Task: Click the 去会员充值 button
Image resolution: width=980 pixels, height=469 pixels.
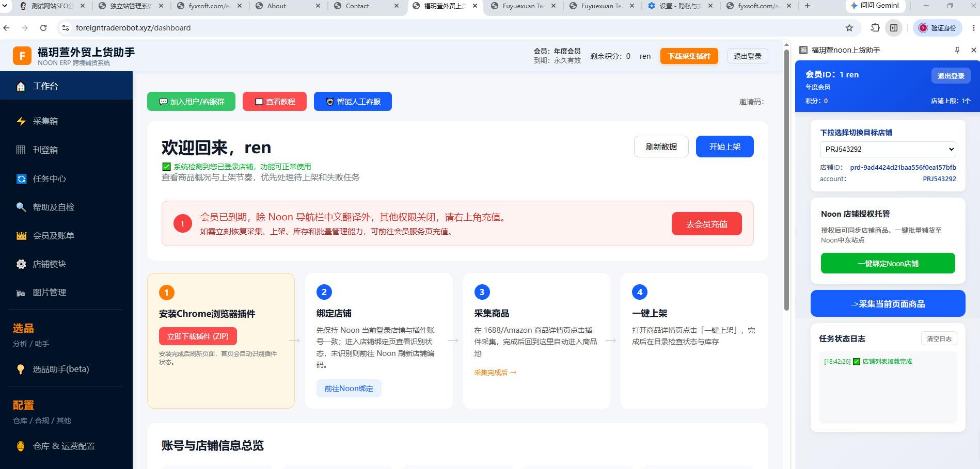Action: pyautogui.click(x=707, y=224)
